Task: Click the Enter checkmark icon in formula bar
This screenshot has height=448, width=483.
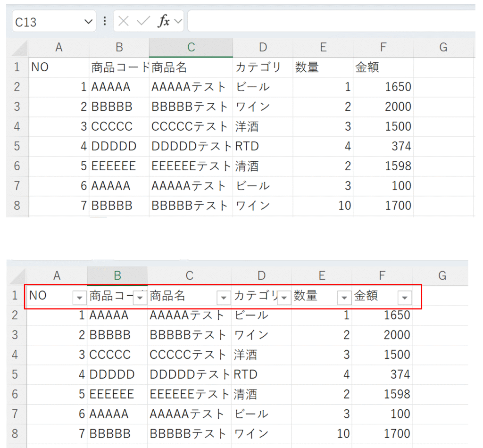Action: [143, 21]
